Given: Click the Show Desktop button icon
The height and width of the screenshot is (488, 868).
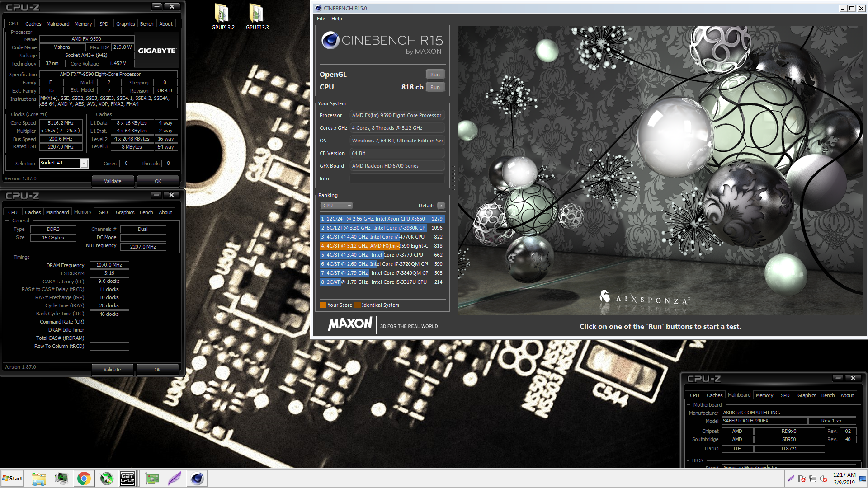Looking at the screenshot, I should coord(863,479).
